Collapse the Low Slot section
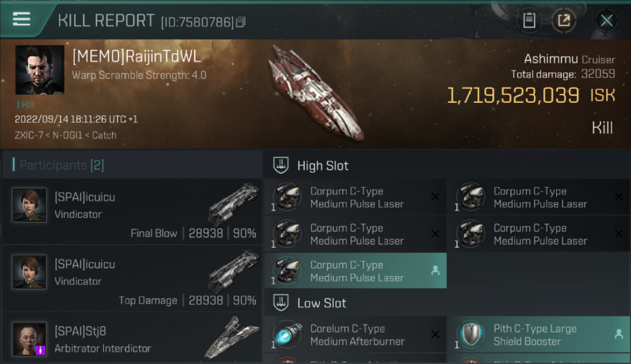The width and height of the screenshot is (631, 364). (x=322, y=303)
